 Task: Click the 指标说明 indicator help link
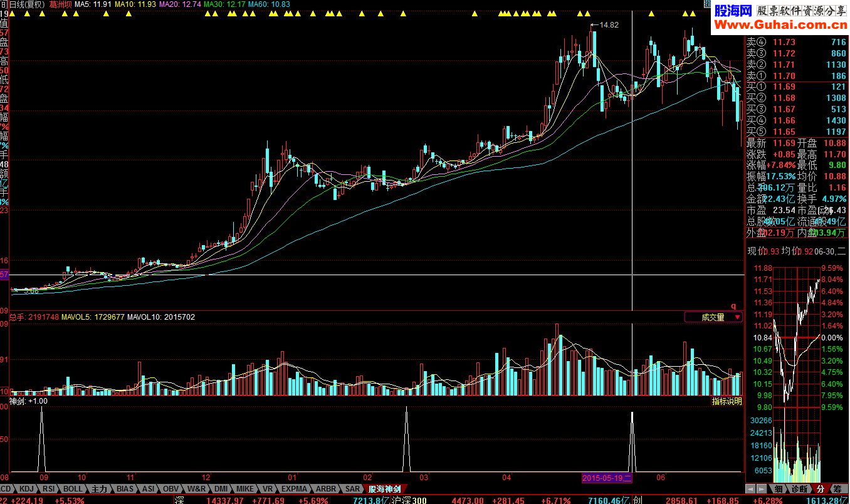point(727,401)
